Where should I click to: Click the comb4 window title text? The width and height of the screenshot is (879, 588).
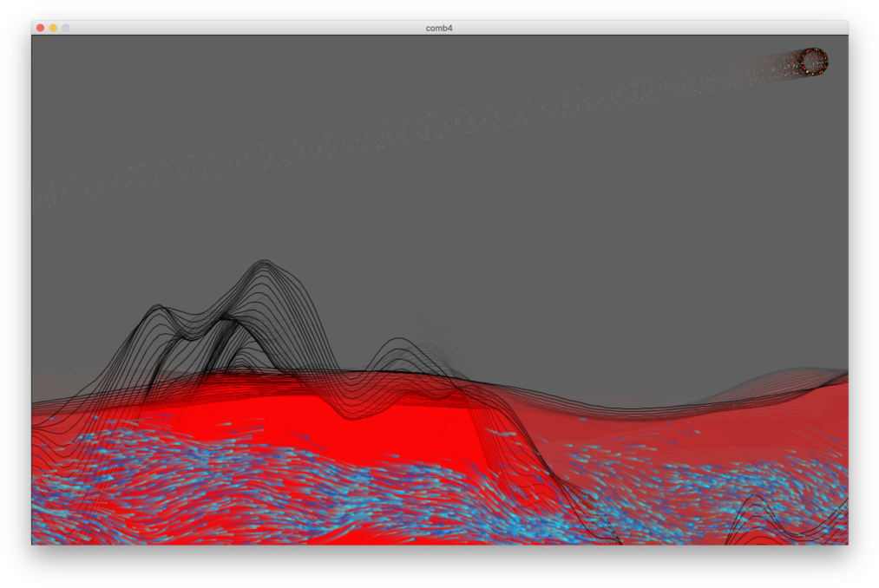point(439,28)
